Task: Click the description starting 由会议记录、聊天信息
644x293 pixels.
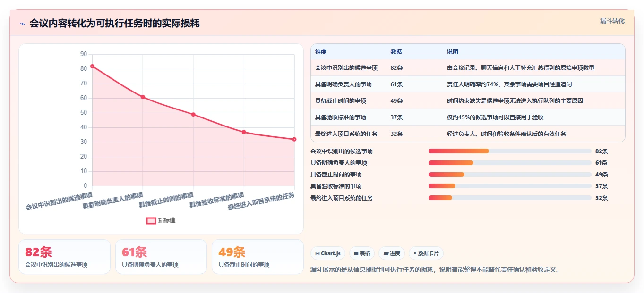Action: coord(521,68)
